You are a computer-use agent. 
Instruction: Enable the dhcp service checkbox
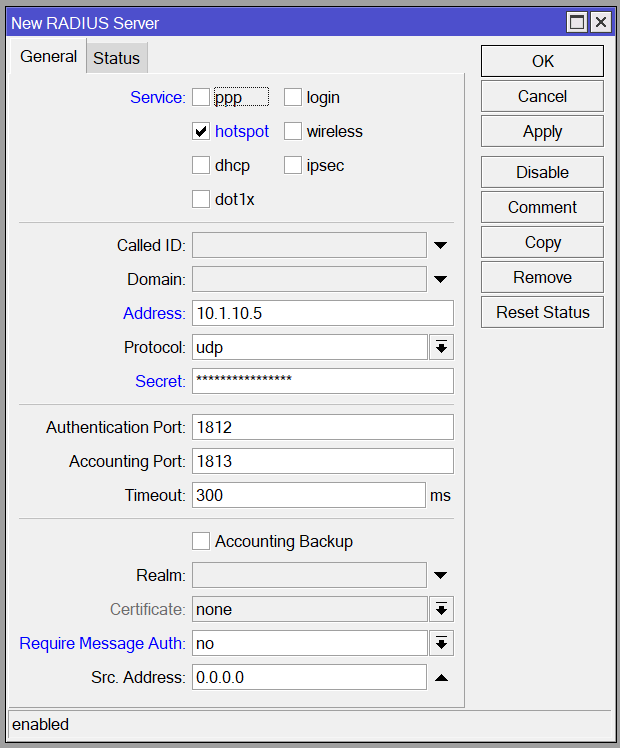pos(201,165)
